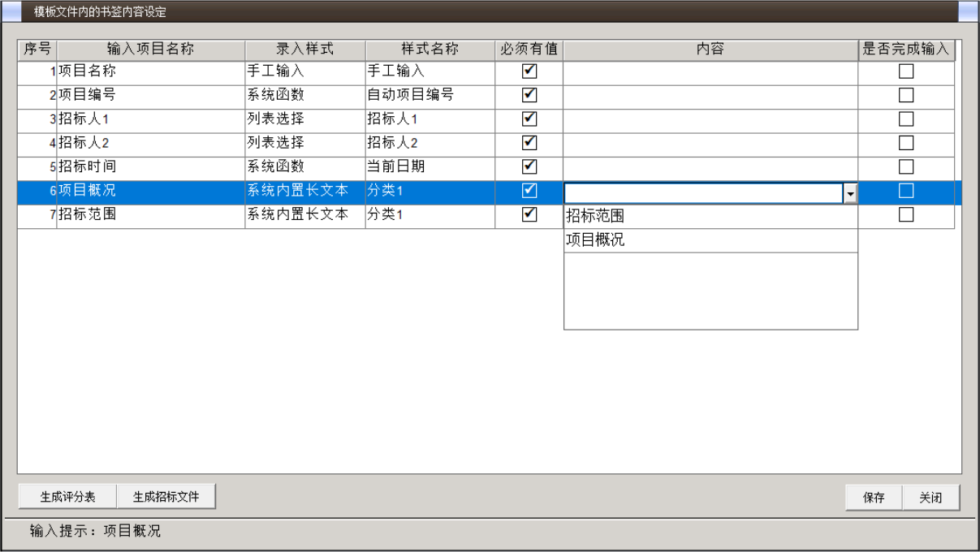Screen dimensions: 980x552
Task: Click the 生成招标文件 button
Action: point(166,498)
